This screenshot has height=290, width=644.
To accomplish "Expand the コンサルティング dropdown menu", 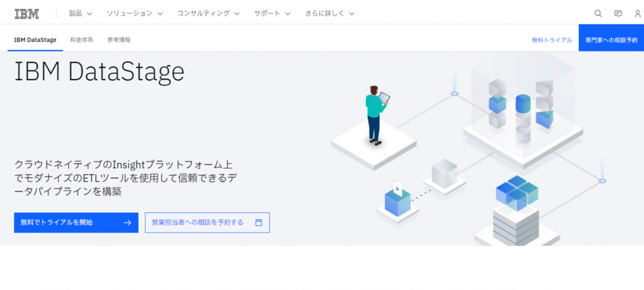I will (x=208, y=13).
